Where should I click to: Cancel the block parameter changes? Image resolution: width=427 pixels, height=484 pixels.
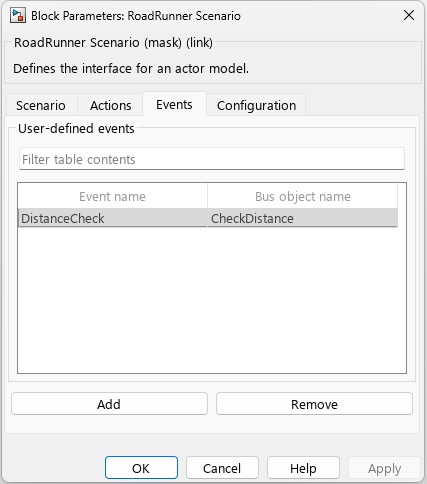click(222, 468)
